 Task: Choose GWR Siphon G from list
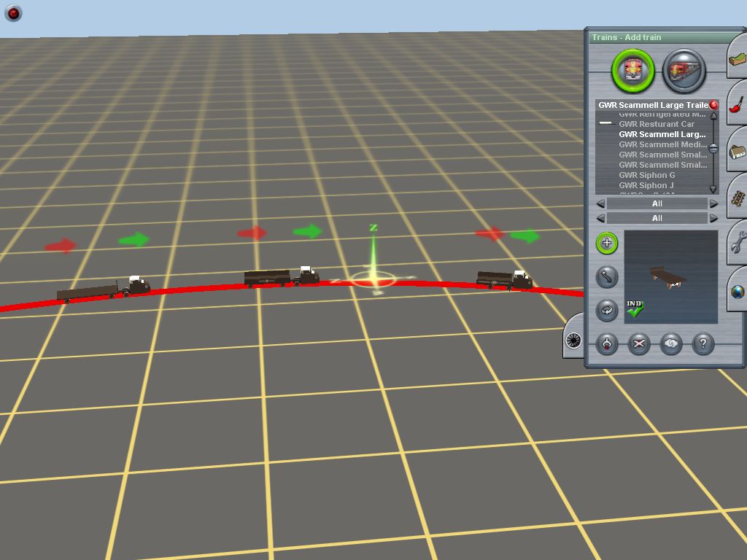tap(646, 175)
